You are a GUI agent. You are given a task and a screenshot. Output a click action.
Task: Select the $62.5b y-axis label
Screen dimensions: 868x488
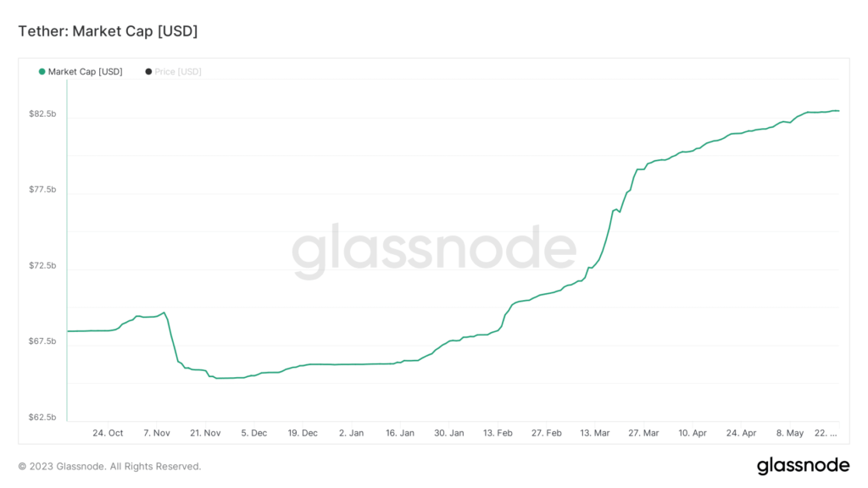(x=42, y=418)
